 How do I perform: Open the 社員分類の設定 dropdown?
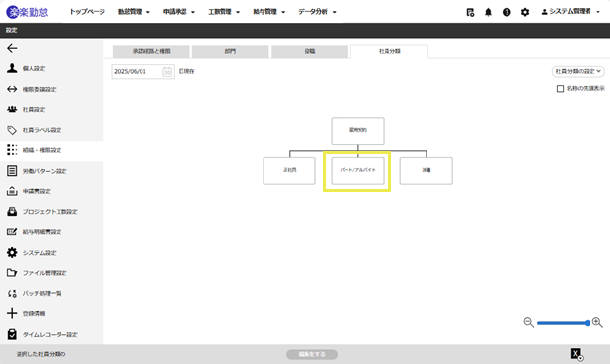pyautogui.click(x=578, y=71)
